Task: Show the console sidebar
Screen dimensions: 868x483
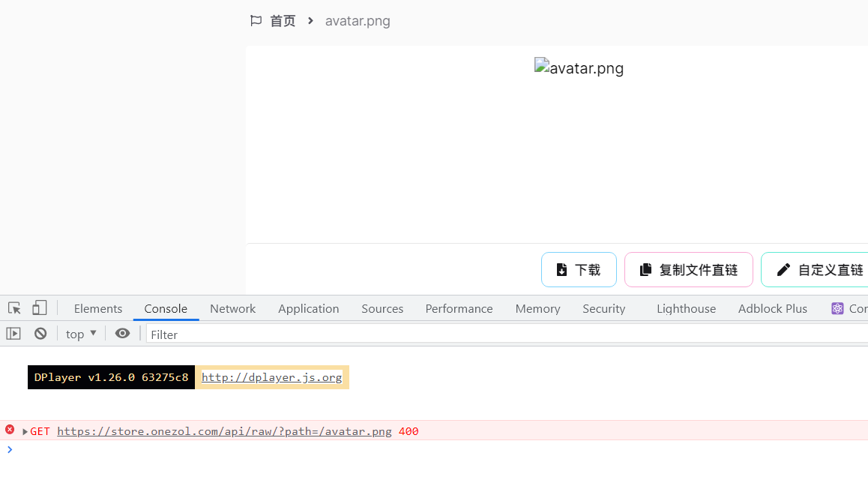Action: (x=13, y=333)
